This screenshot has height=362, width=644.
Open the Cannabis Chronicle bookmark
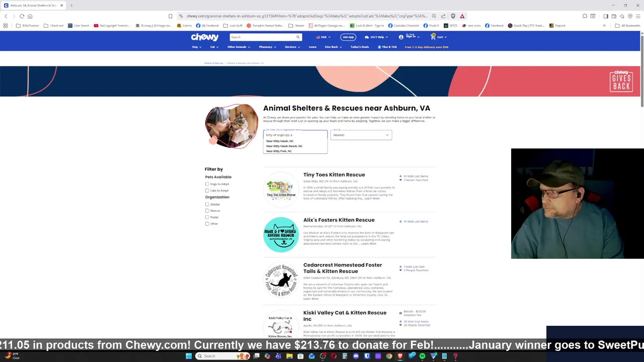(403, 26)
